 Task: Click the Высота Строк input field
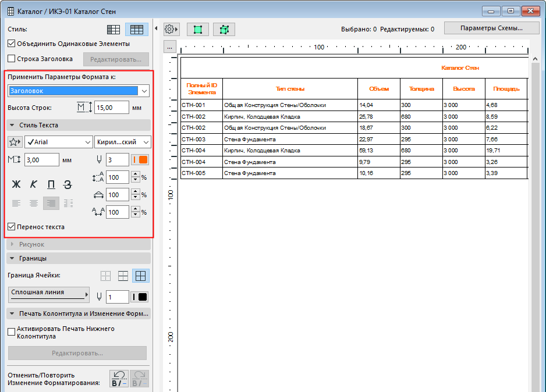111,108
